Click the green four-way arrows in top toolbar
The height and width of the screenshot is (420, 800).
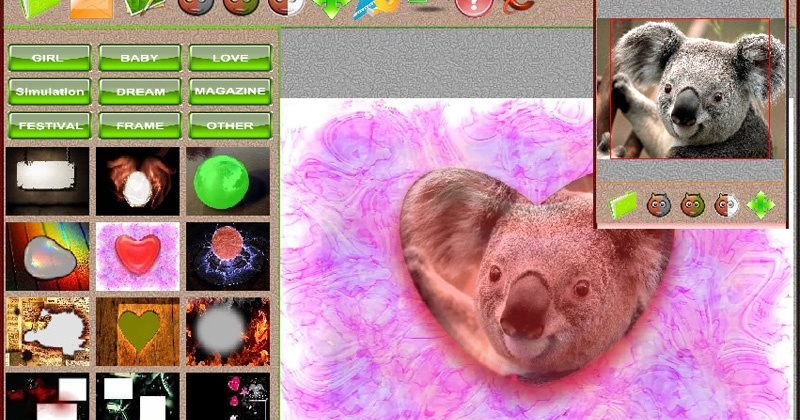point(331,8)
